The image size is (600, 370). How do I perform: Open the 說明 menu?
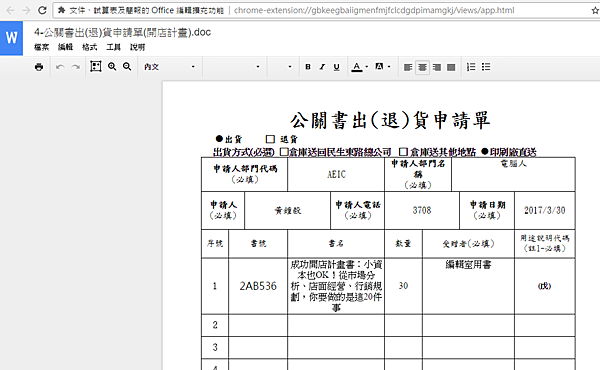coord(137,47)
